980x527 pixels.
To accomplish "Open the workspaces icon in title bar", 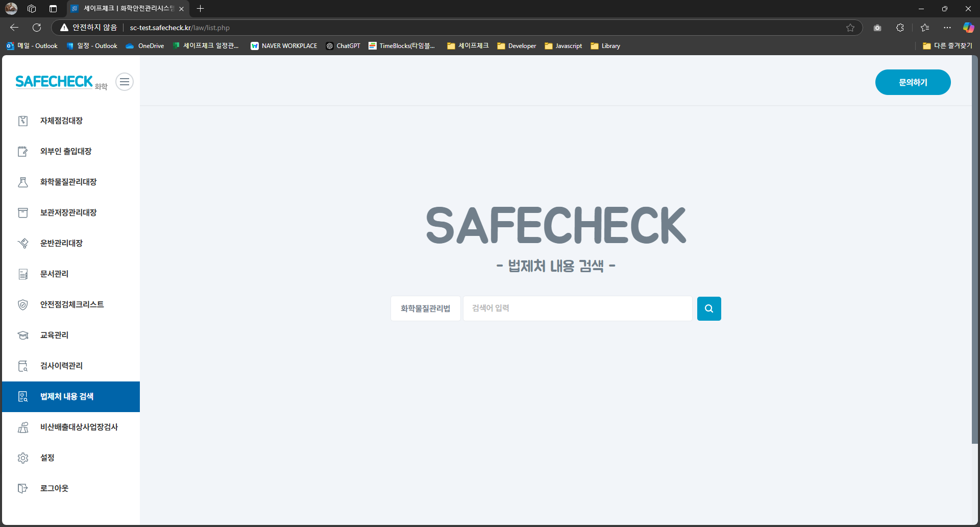I will pos(32,9).
